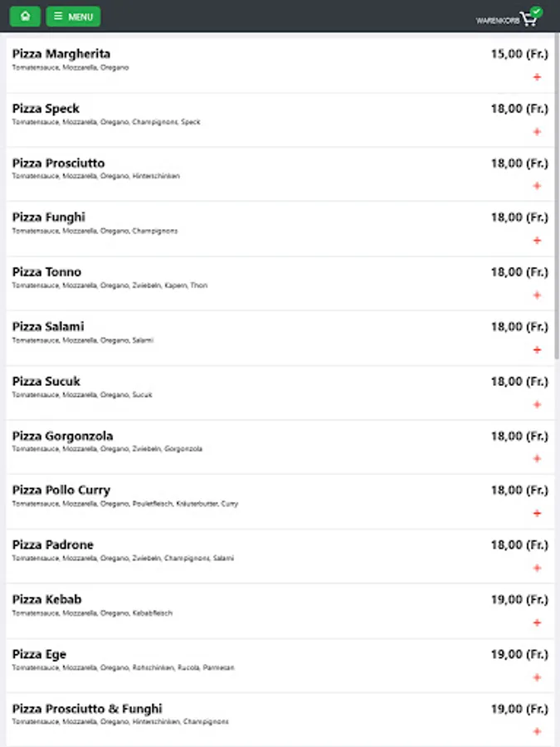Add Pizza Padrone with the plus icon
560x747 pixels.
[537, 568]
